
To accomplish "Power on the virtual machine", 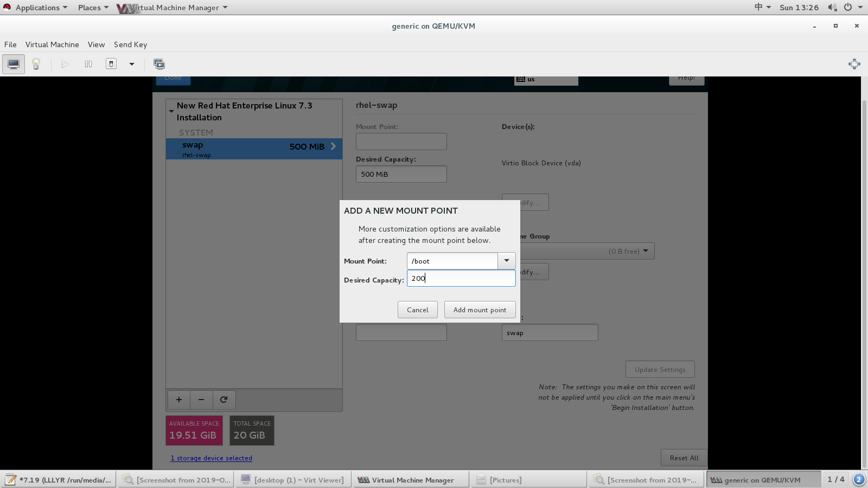I will tap(65, 64).
